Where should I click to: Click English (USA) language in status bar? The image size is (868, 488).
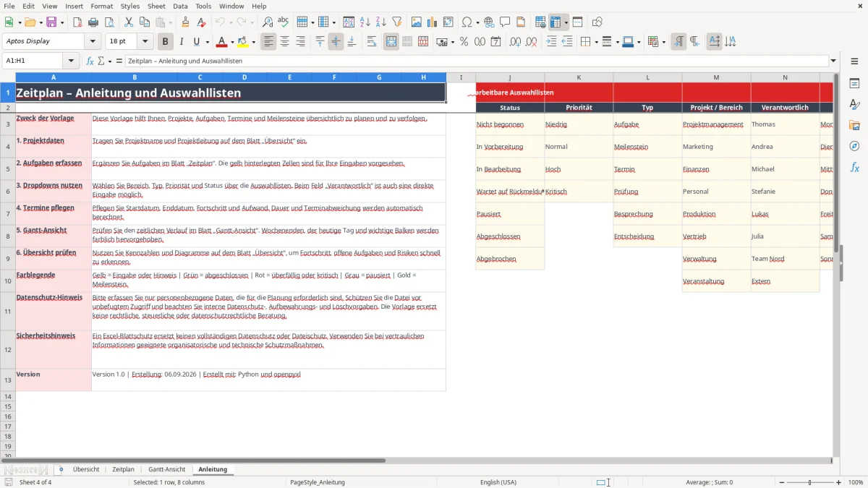498,482
